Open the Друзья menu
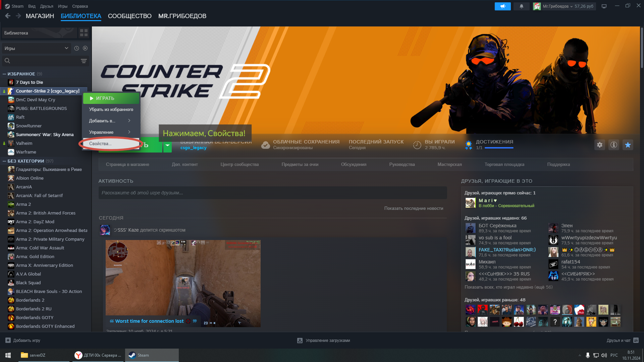The width and height of the screenshot is (644, 362). click(47, 6)
